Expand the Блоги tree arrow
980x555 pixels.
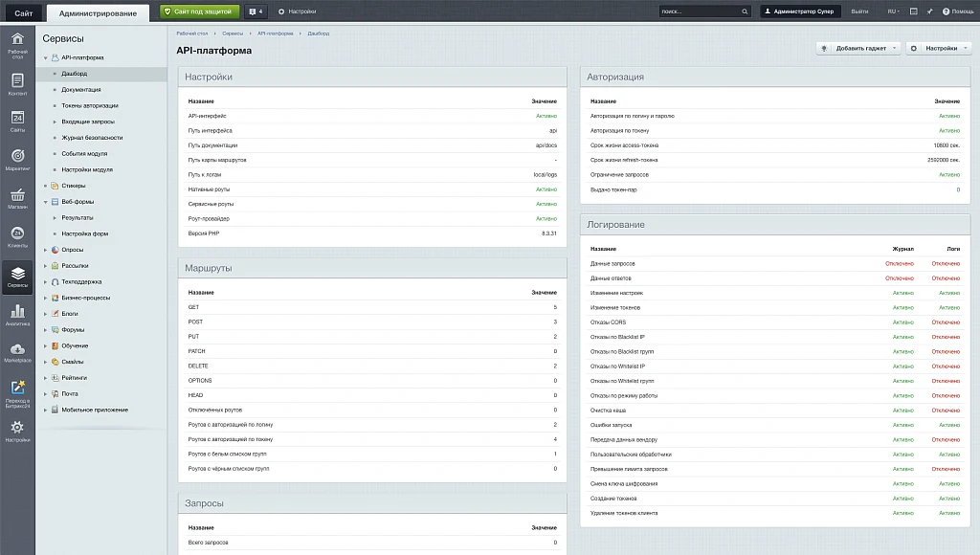tap(46, 314)
